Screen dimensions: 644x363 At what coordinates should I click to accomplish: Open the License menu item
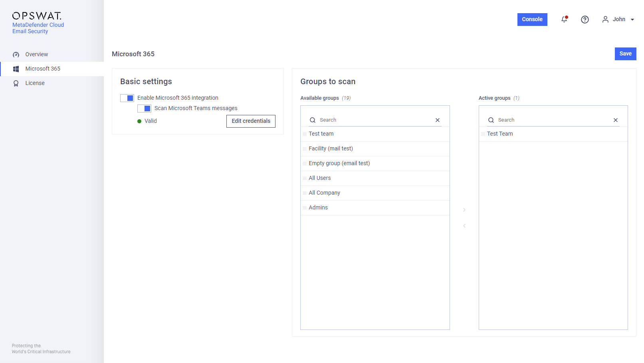click(52, 83)
